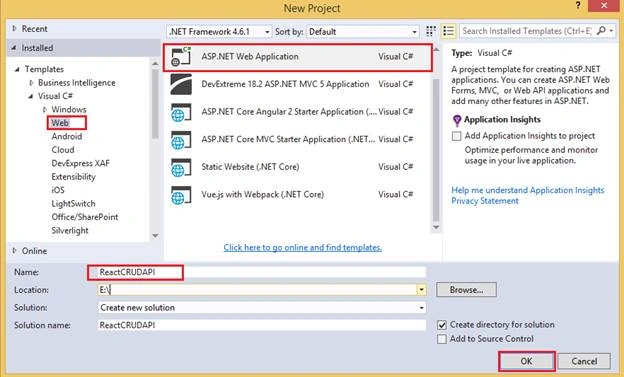This screenshot has height=377, width=624.
Task: Select the Web category
Action: click(60, 123)
